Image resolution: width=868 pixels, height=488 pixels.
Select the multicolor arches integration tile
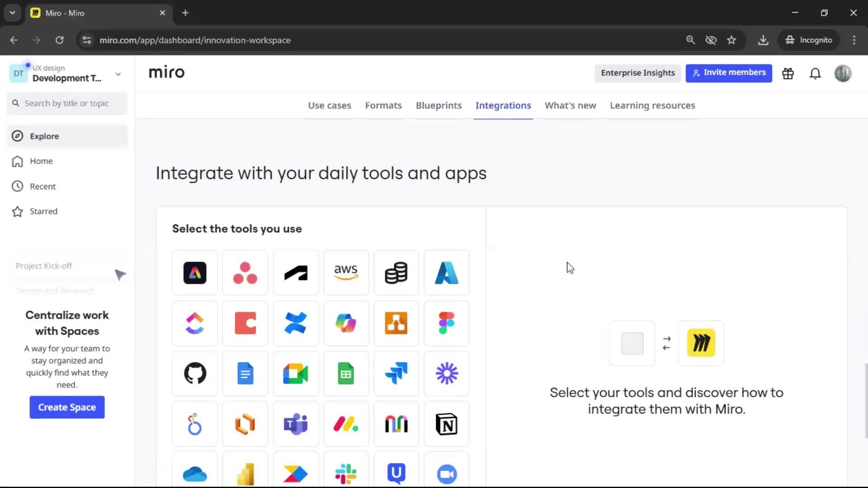tap(396, 424)
